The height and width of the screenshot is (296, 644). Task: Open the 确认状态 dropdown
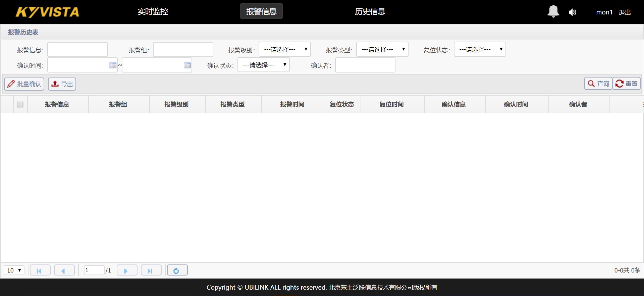(263, 65)
